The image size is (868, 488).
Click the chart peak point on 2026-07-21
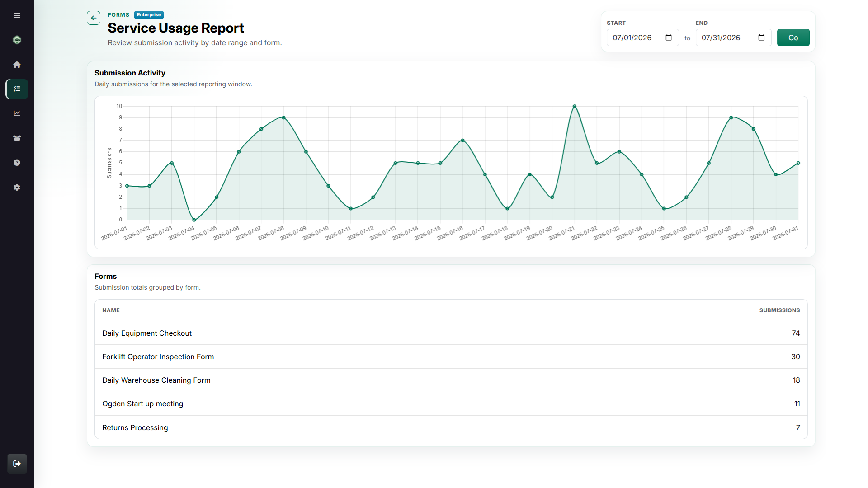[x=574, y=106]
